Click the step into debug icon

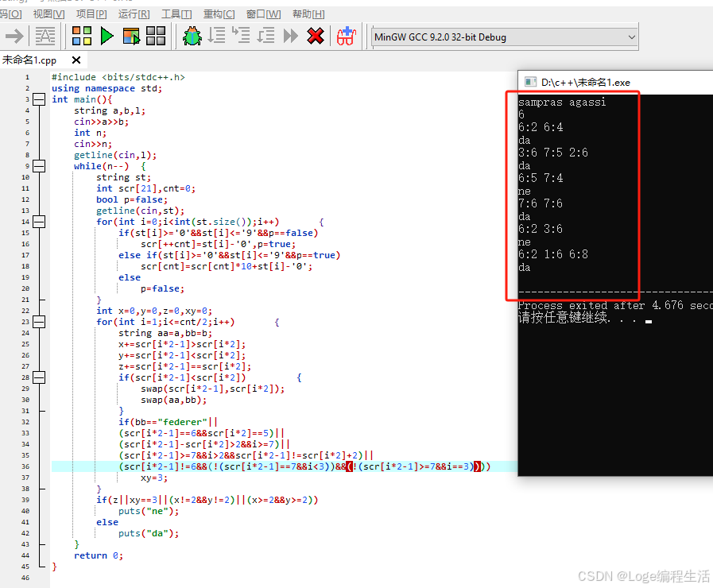pos(241,36)
